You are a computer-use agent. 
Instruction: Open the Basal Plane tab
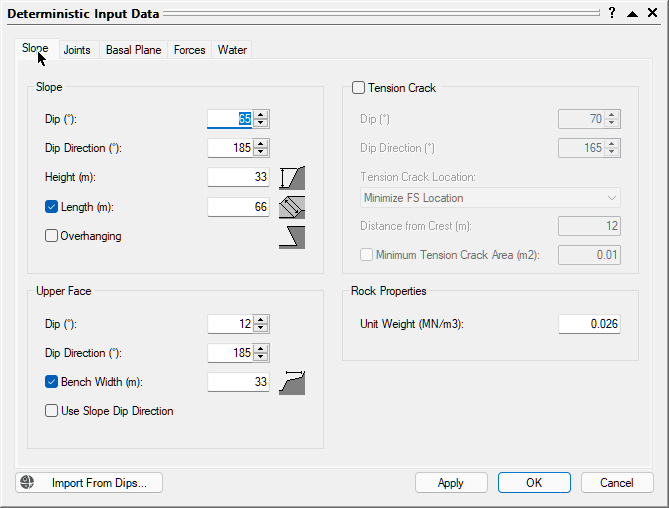[x=133, y=50]
